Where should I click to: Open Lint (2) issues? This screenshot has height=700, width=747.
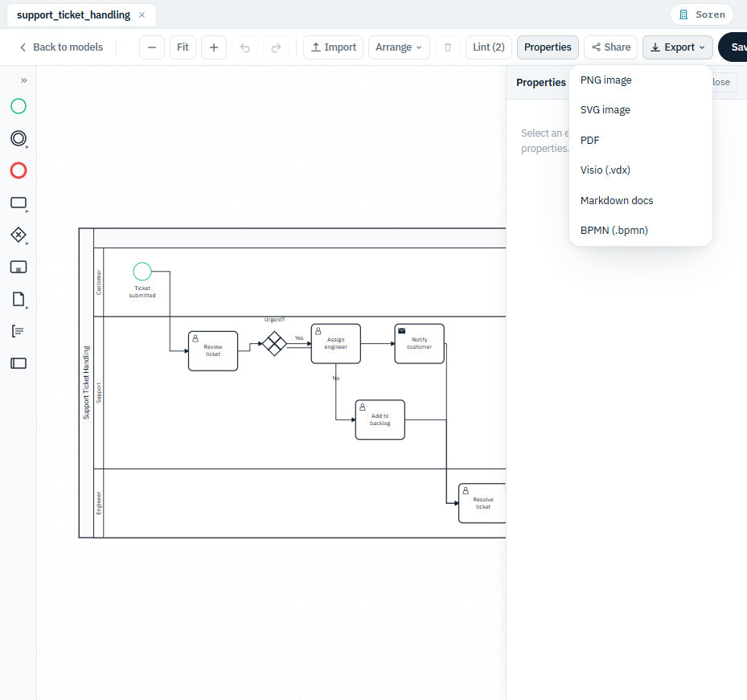click(x=489, y=47)
